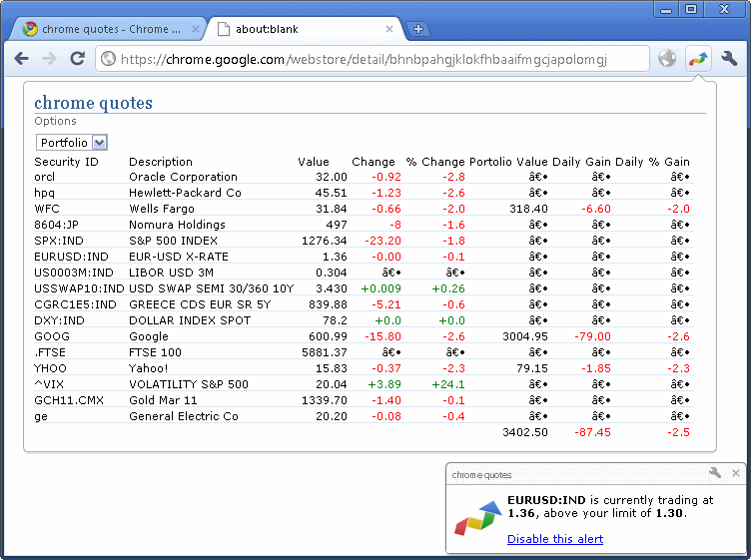Screen dimensions: 751x560
Task: Click the Options link
Action: click(55, 121)
